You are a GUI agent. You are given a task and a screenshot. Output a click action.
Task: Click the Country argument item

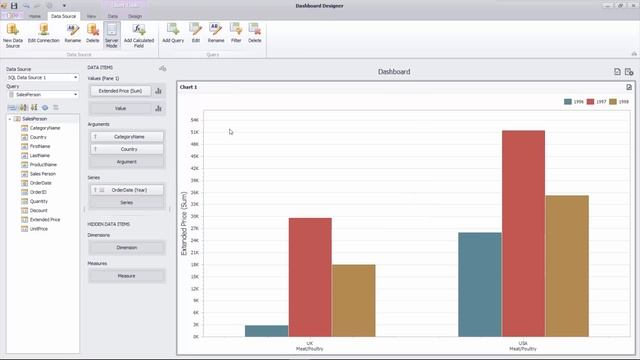tap(127, 149)
